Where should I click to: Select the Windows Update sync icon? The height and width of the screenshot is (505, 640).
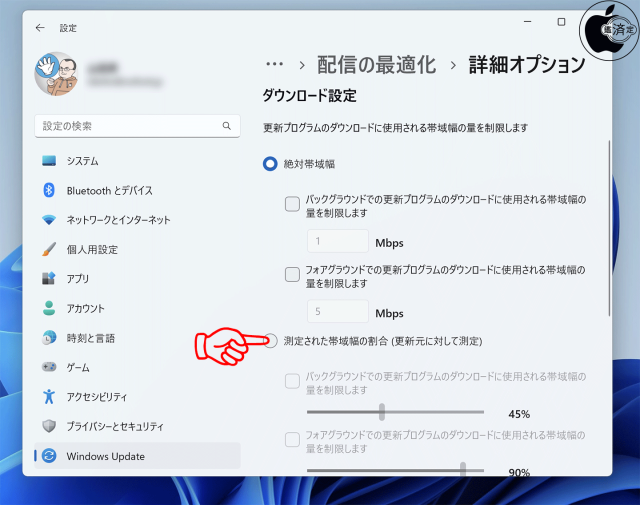[x=49, y=456]
